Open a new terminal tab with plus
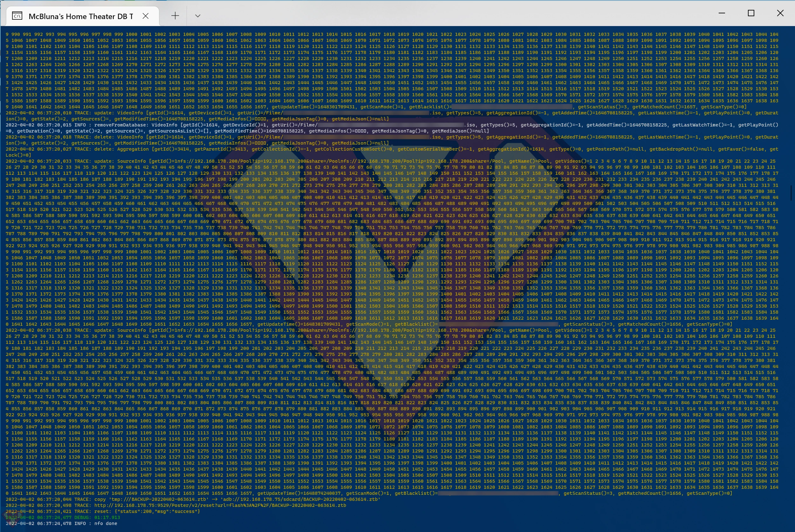The width and height of the screenshot is (795, 532). tap(175, 16)
